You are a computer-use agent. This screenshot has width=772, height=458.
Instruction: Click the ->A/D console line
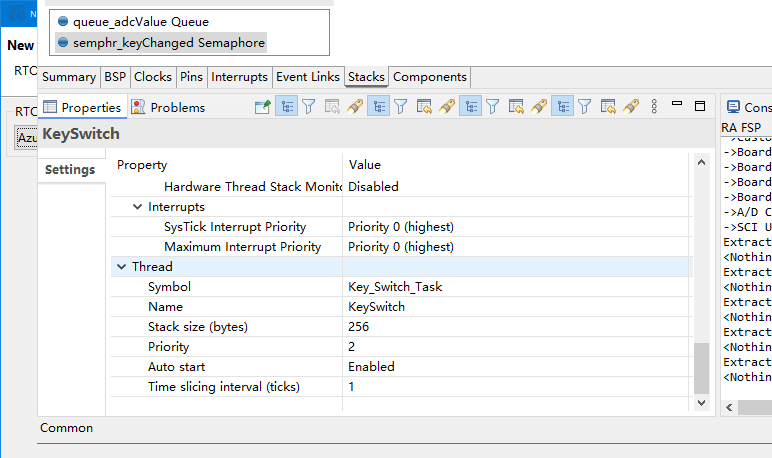[747, 212]
